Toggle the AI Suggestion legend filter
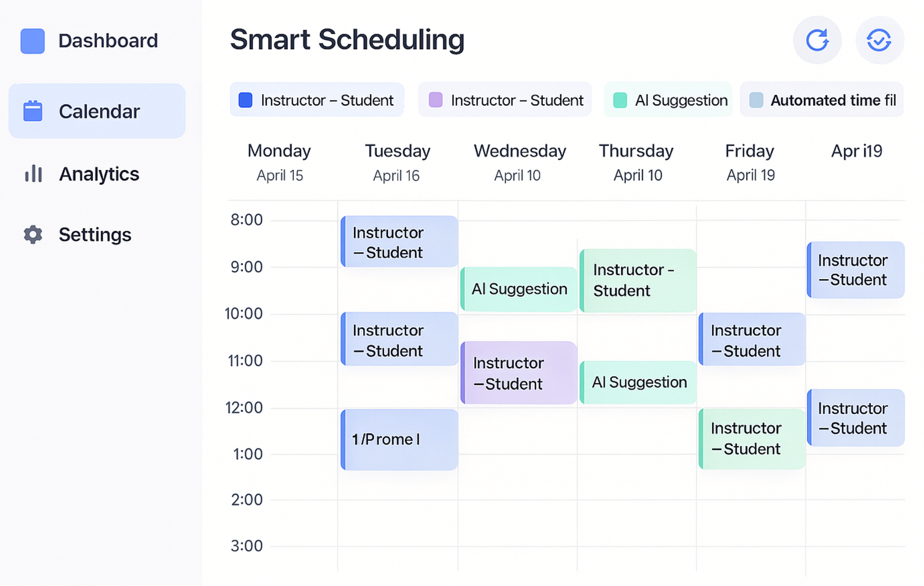Viewport: 924px width, 586px height. 668,100
